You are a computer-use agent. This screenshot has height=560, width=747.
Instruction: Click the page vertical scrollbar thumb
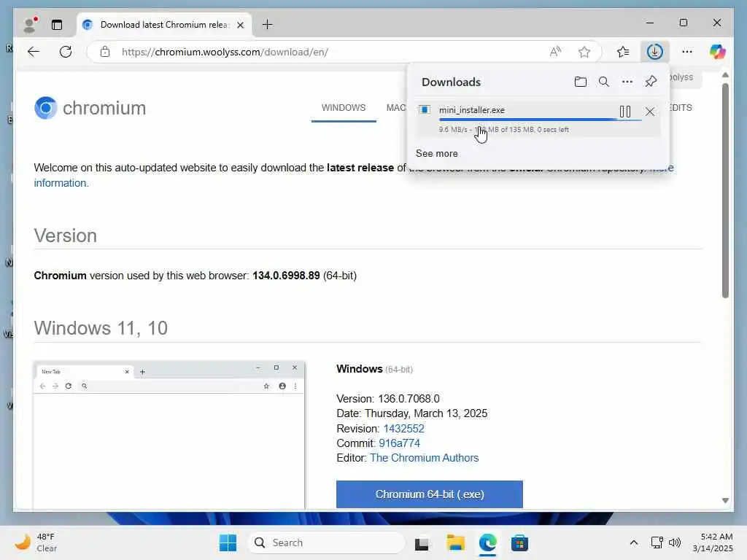[725, 190]
